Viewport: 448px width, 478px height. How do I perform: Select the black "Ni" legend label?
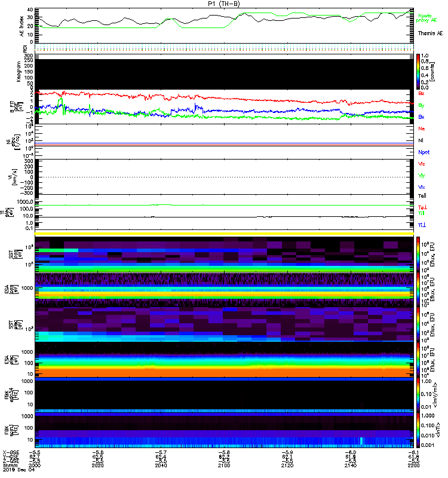(x=421, y=140)
